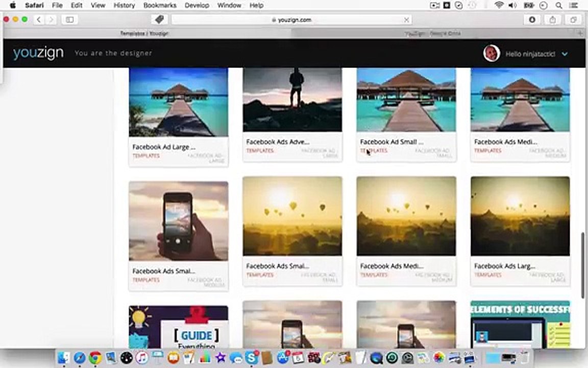Open the File menu
This screenshot has height=368, width=588.
click(57, 5)
